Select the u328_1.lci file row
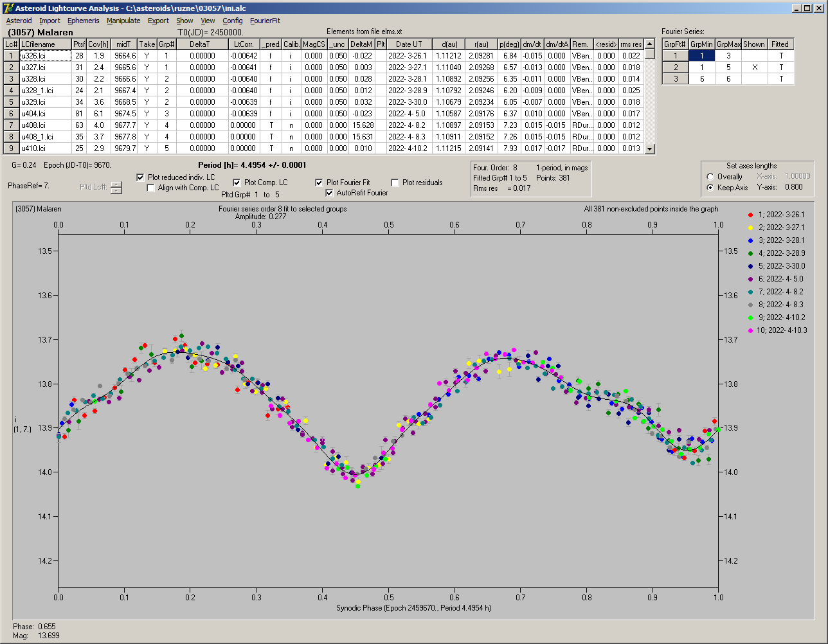Screen dimensions: 828x644 [x=46, y=91]
